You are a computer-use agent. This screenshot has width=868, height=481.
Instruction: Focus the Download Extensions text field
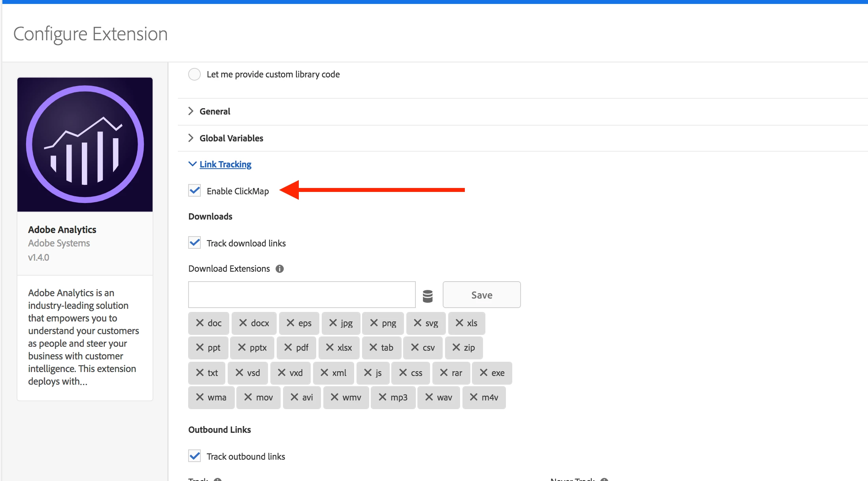coord(302,295)
